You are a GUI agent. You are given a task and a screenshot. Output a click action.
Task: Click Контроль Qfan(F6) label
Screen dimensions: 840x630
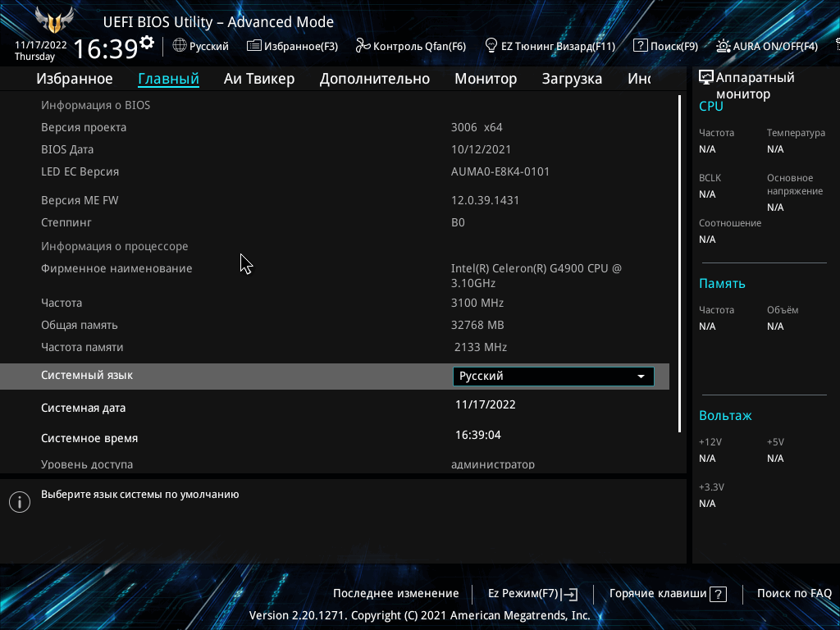pos(419,47)
